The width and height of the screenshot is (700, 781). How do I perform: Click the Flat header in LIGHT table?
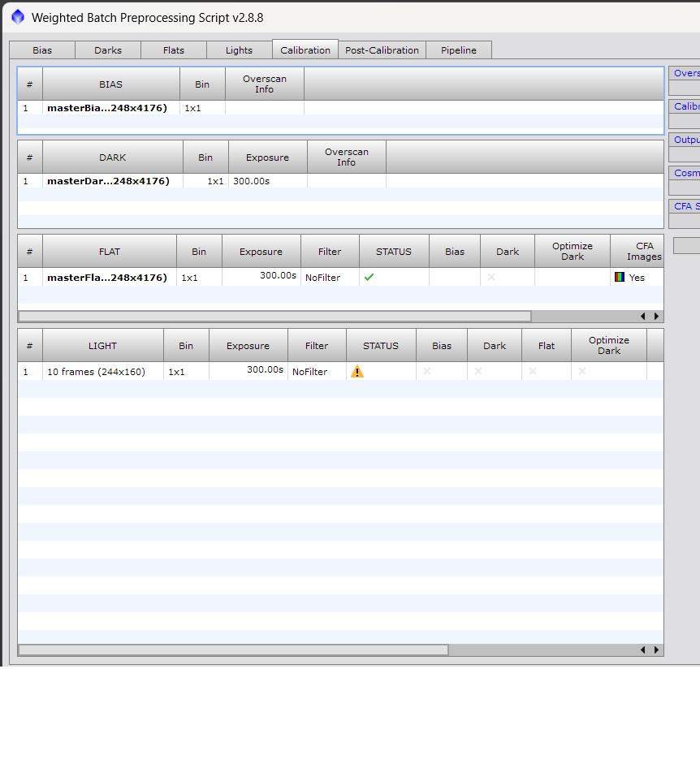(x=547, y=346)
